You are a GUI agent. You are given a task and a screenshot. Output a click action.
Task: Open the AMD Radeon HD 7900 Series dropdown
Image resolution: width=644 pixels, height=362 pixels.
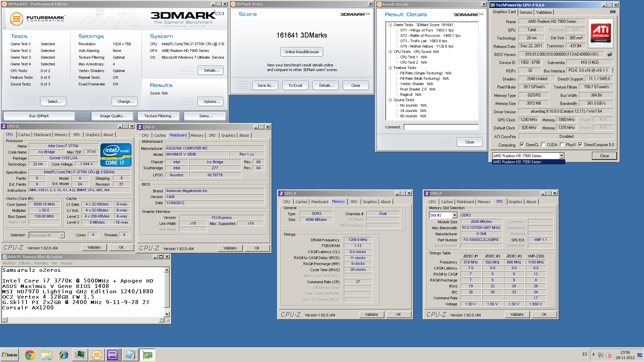[561, 156]
